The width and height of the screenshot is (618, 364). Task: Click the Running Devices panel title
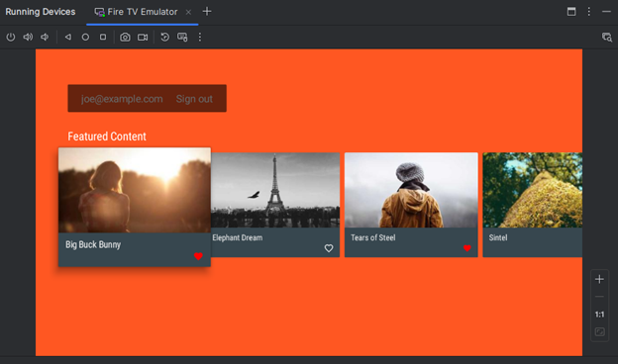point(41,12)
